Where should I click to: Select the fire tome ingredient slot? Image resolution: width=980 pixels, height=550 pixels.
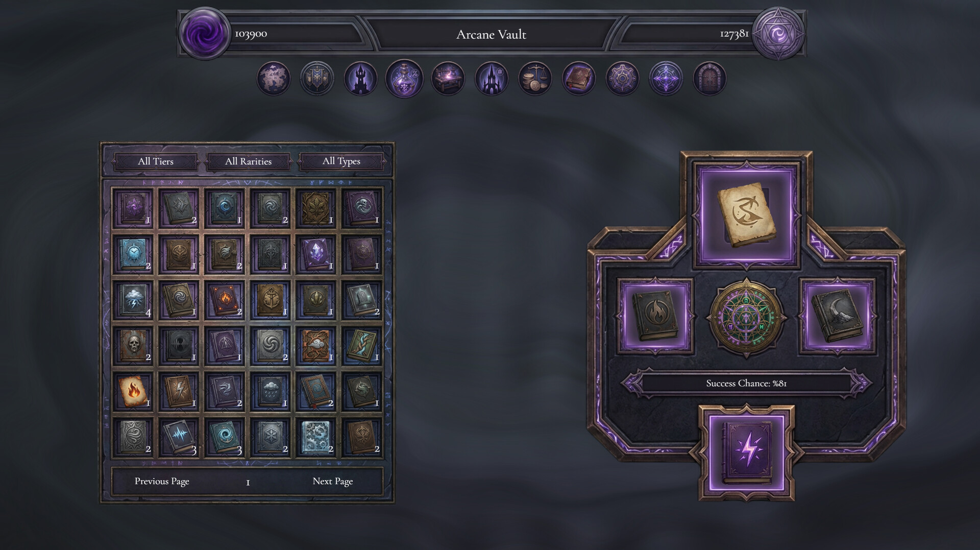pyautogui.click(x=655, y=316)
